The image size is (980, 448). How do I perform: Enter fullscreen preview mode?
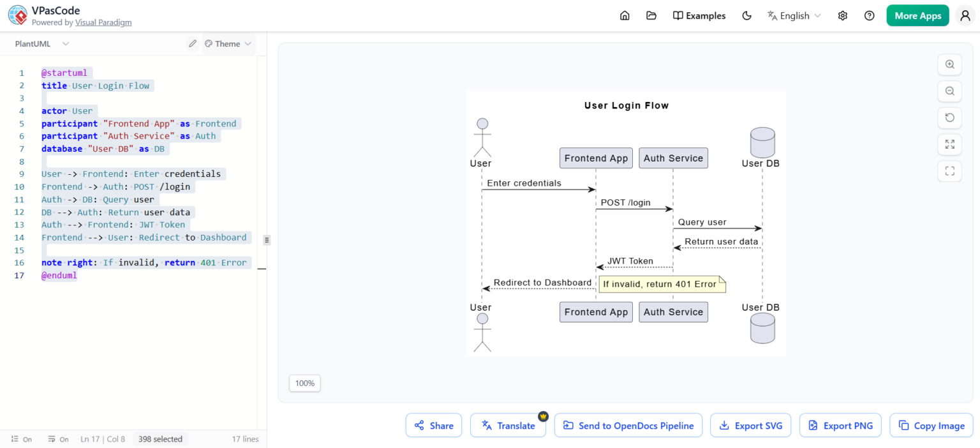[x=949, y=170]
